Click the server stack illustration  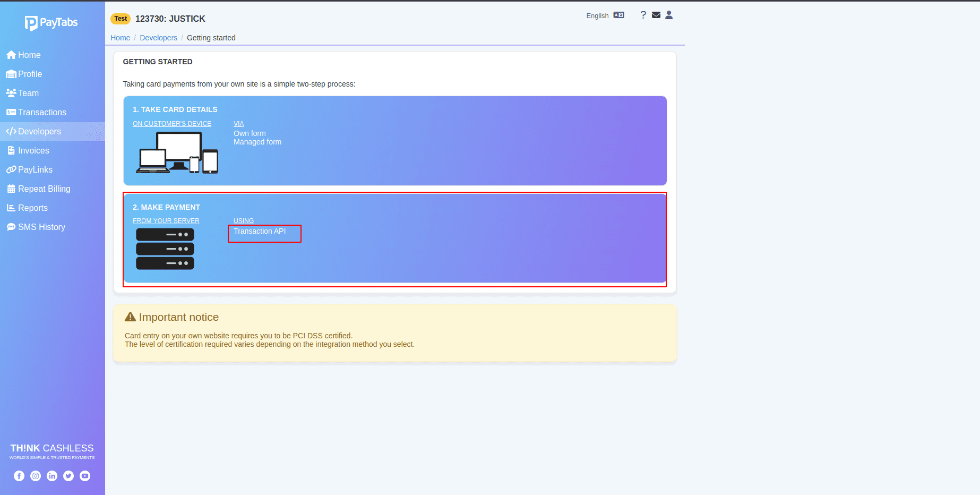(165, 249)
